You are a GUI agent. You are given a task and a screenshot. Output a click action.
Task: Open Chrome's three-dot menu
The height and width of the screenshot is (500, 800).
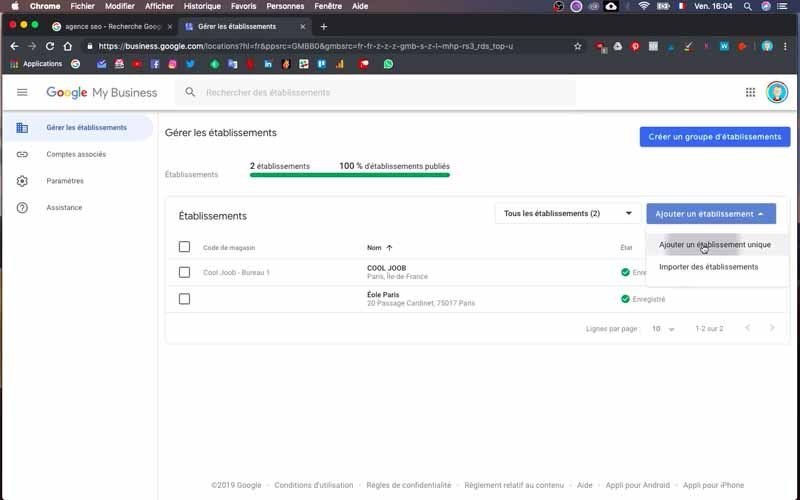coord(785,46)
